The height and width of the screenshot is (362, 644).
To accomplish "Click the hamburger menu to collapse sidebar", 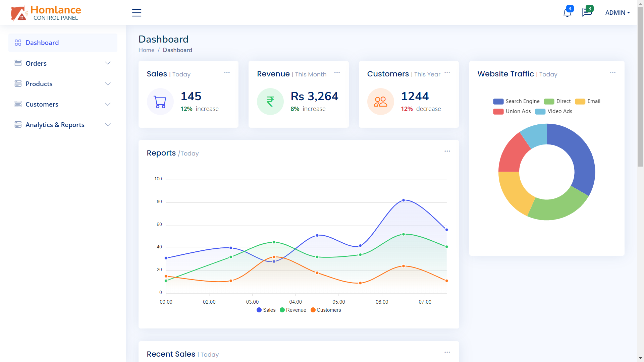I will click(137, 12).
